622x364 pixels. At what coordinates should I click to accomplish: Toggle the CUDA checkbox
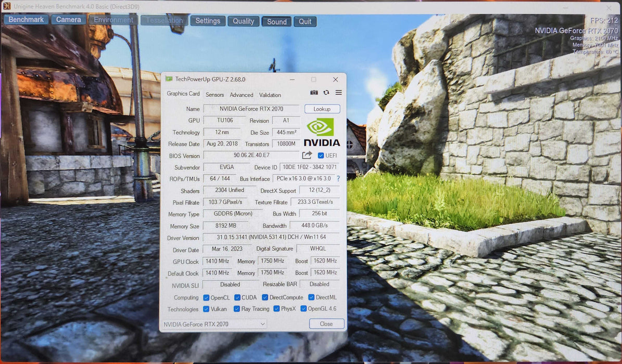click(x=237, y=297)
